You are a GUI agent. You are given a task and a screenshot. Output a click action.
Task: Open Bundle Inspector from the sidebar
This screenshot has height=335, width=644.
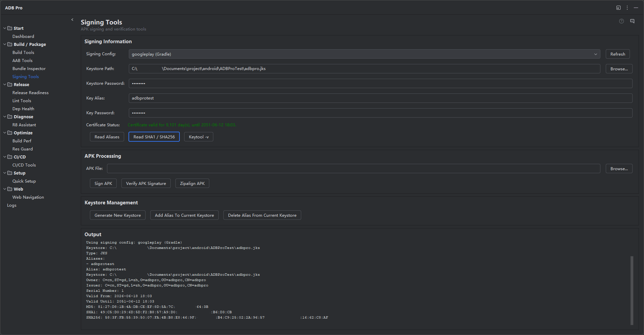tap(29, 69)
